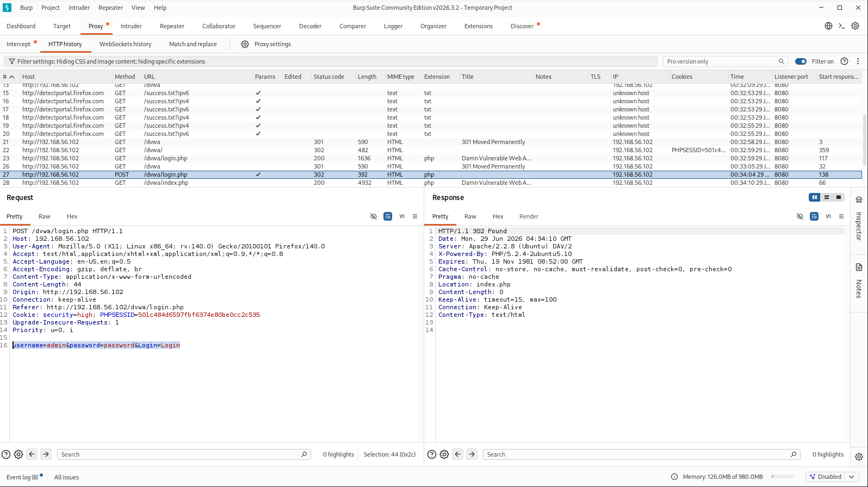Open All issues
This screenshot has height=487, width=868.
pos(66,477)
